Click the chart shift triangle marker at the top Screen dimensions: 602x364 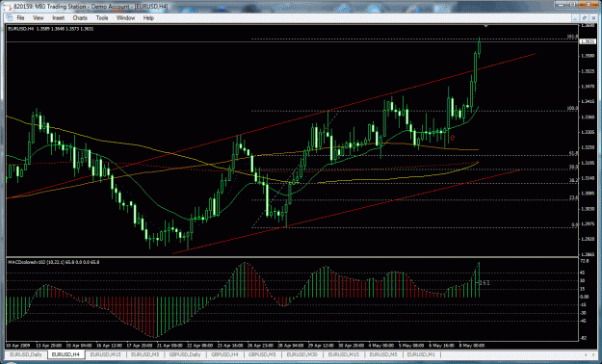click(x=486, y=26)
